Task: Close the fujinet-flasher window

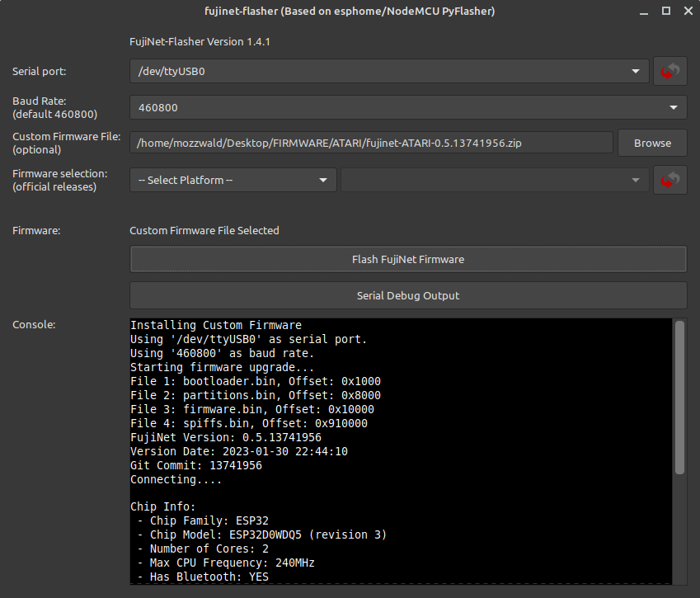Action: pos(686,11)
